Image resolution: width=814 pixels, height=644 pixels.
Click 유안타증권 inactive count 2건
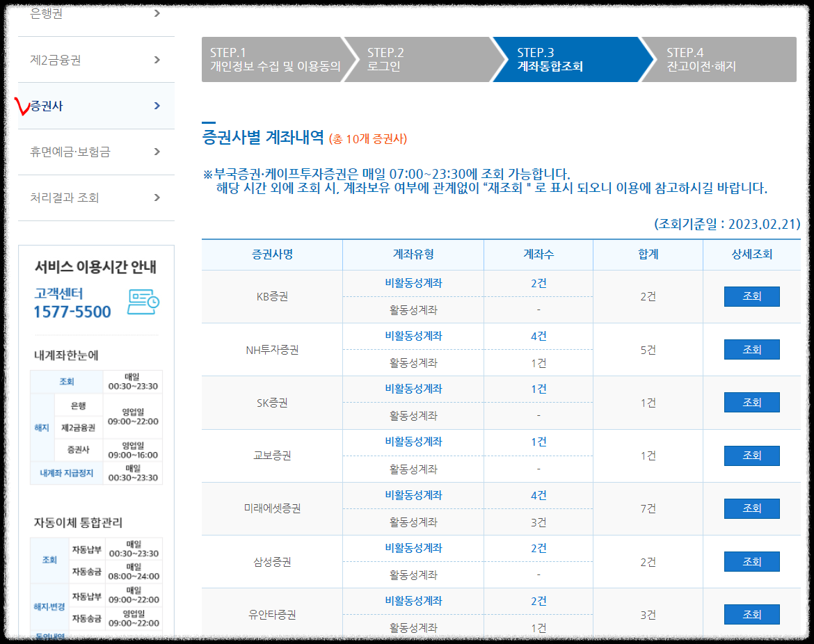538,601
